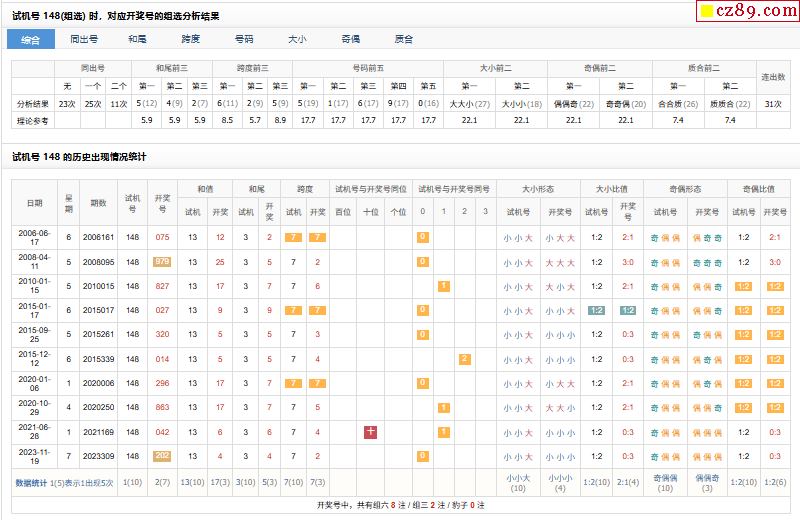Click draw number 863
Viewport: 800px width, 520px height.
pos(162,407)
